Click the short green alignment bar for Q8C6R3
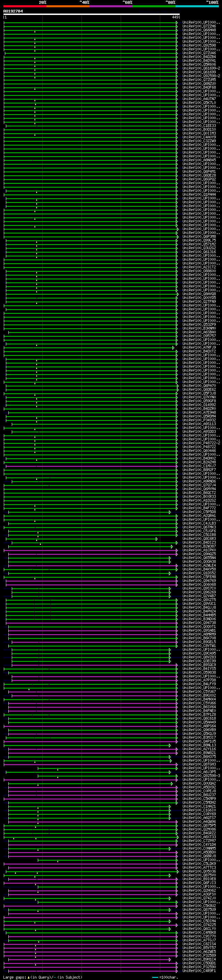This screenshot has height=980, width=222. click(82, 539)
